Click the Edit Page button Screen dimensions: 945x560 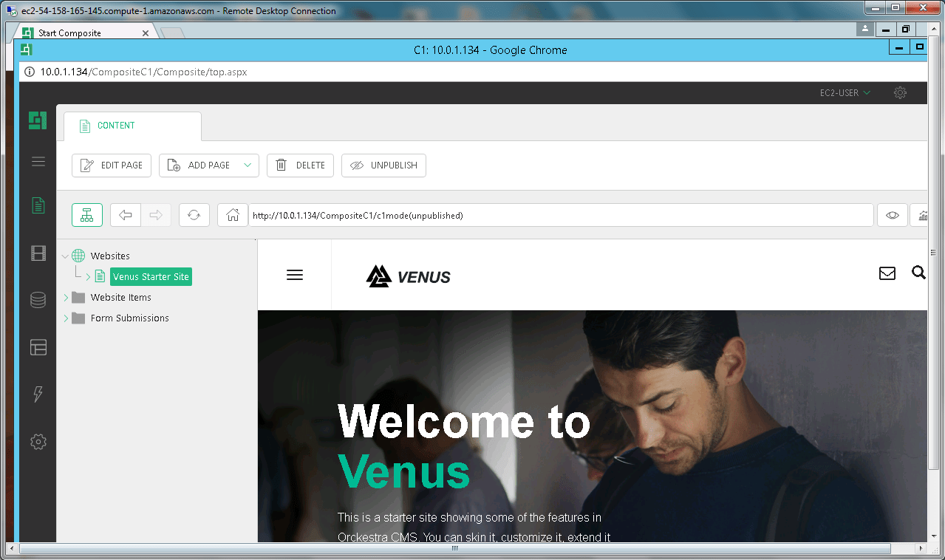[112, 165]
